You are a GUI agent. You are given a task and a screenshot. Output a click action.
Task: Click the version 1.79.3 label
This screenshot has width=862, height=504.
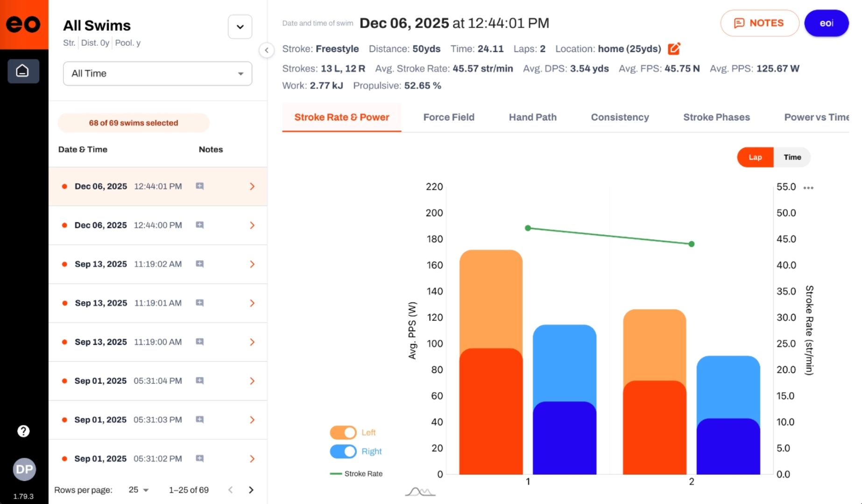[23, 496]
